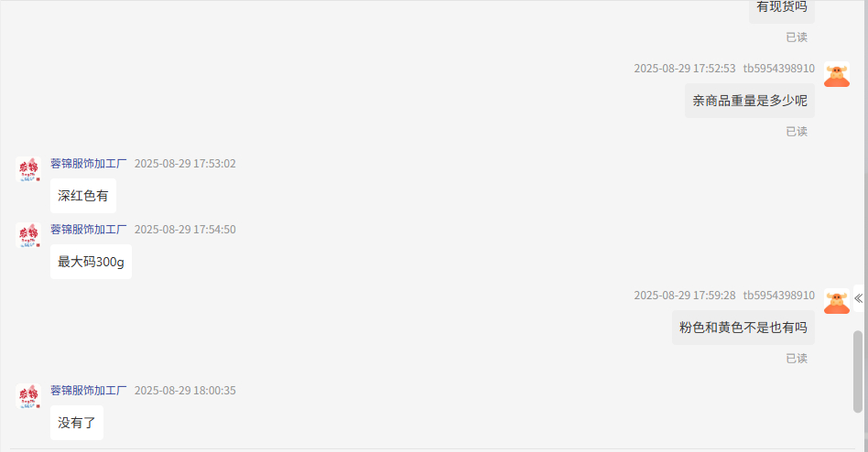Screen dimensions: 868x452
Task: Click username tb5954398910 at 17:52:53
Action: 779,69
